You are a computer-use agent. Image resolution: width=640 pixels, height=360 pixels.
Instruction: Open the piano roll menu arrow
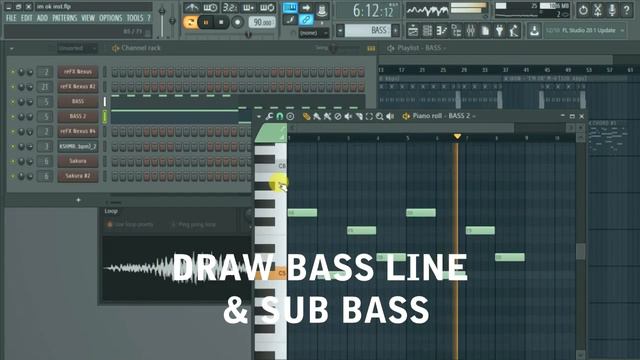pos(259,116)
